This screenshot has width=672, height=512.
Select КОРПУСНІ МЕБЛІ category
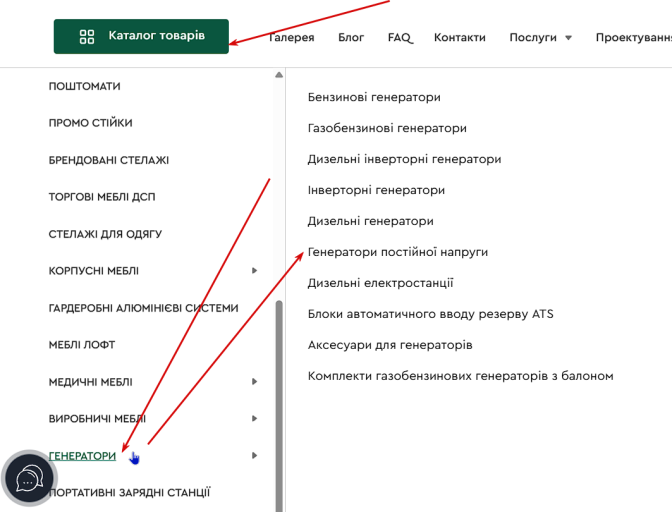pos(94,271)
